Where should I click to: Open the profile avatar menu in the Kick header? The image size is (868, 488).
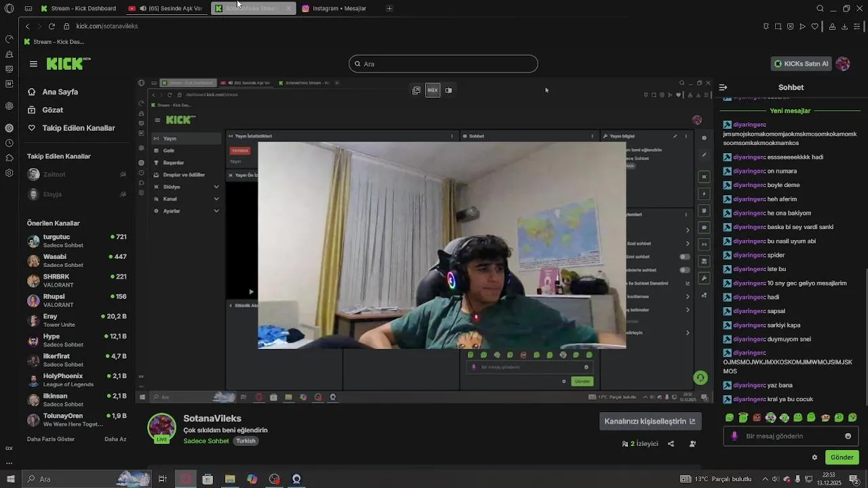pos(843,64)
